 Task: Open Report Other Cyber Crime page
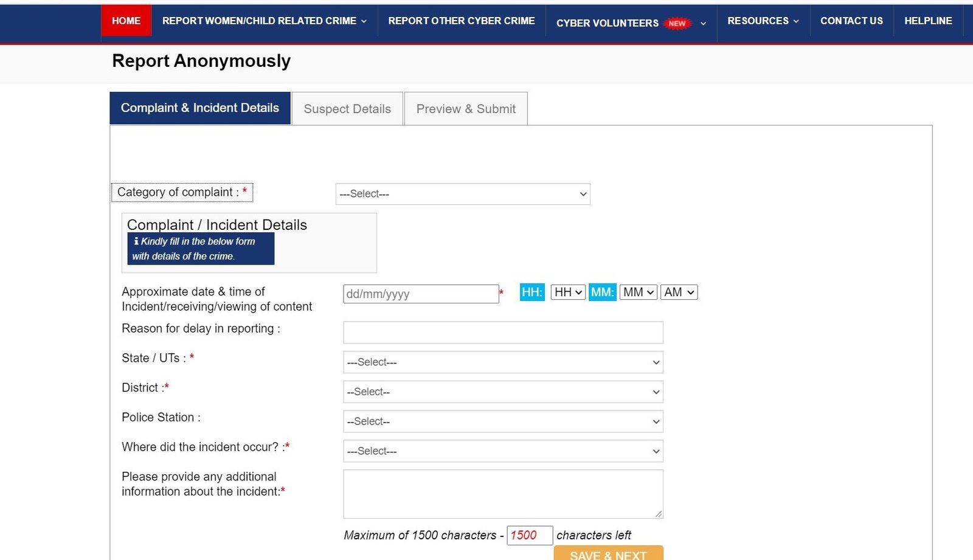pos(462,21)
